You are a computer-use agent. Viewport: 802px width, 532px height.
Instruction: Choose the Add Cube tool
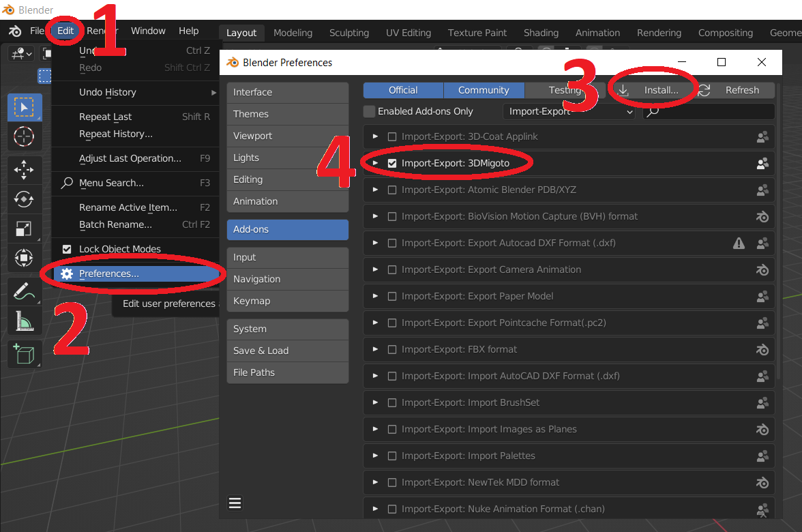pos(24,355)
